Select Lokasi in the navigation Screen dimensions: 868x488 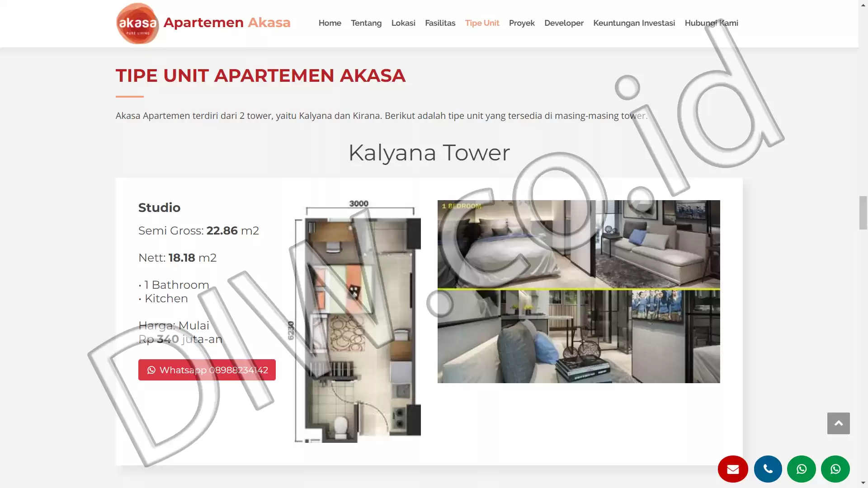[403, 23]
